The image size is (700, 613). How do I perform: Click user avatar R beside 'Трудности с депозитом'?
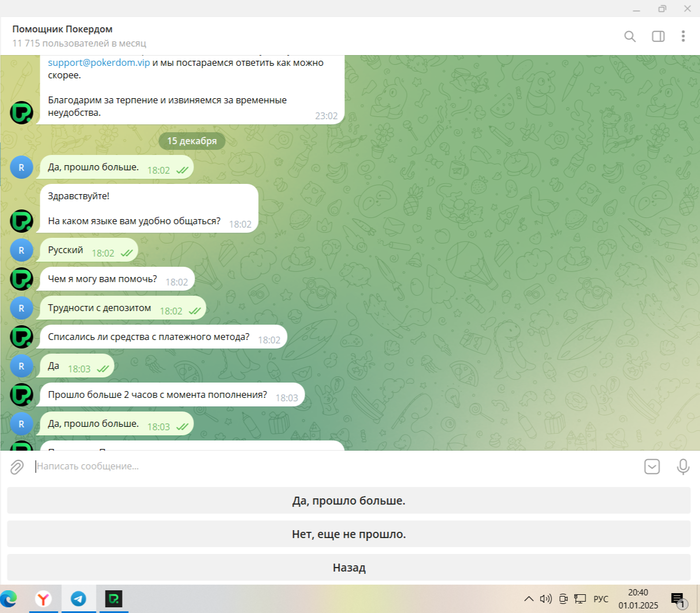[21, 308]
